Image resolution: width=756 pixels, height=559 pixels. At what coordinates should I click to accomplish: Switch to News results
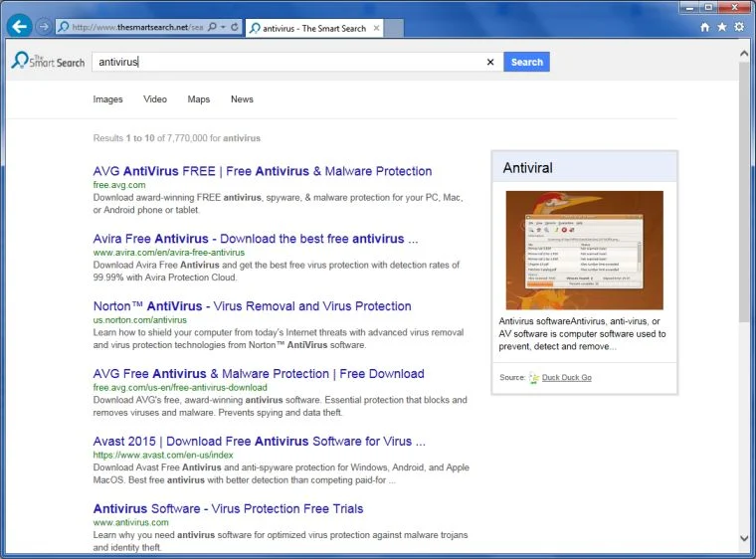coord(242,99)
